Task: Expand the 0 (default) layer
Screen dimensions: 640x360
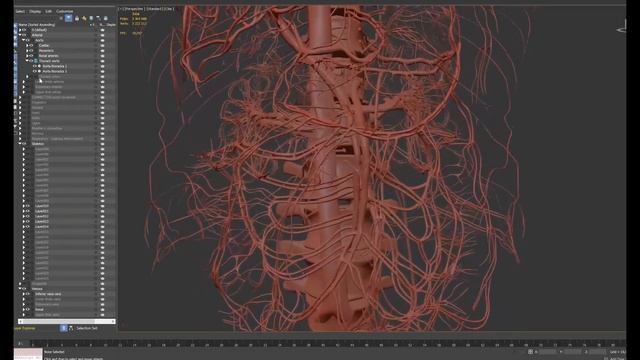Action: [20, 30]
